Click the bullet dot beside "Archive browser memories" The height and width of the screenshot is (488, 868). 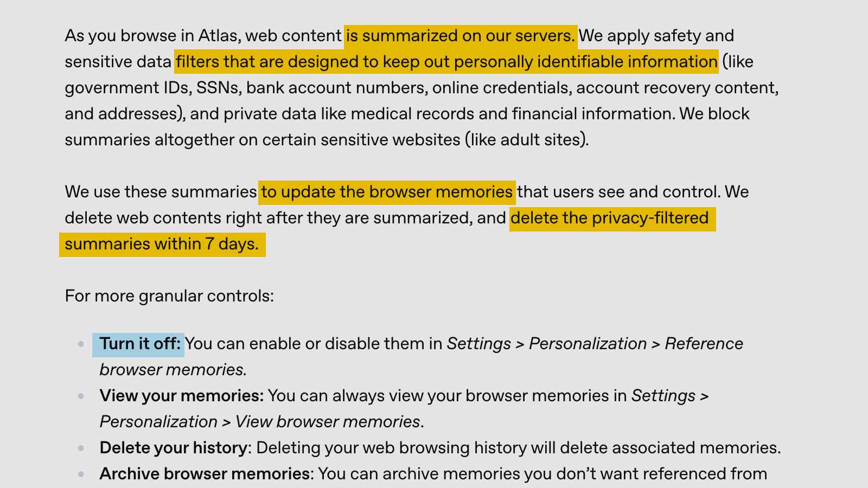coord(81,474)
